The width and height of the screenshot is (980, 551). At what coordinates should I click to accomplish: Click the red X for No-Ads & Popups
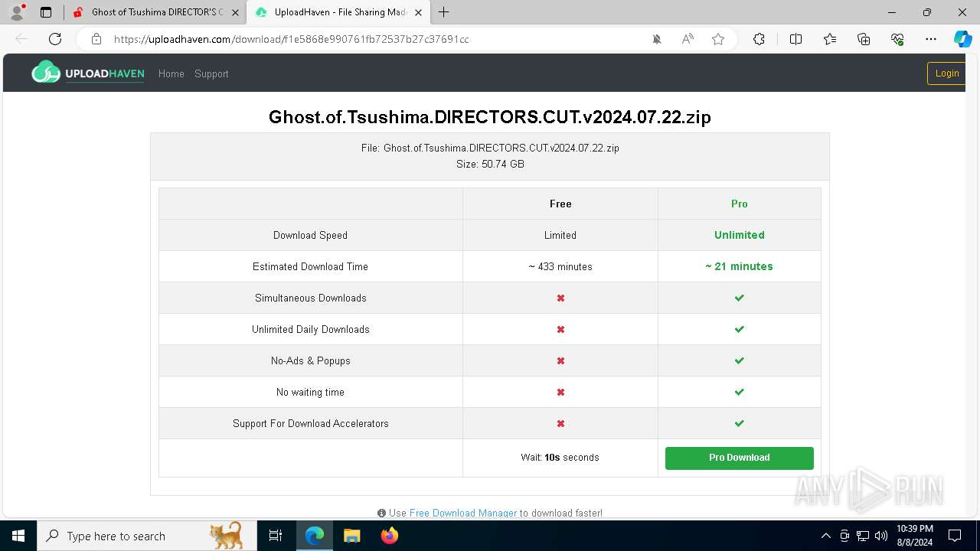[560, 360]
